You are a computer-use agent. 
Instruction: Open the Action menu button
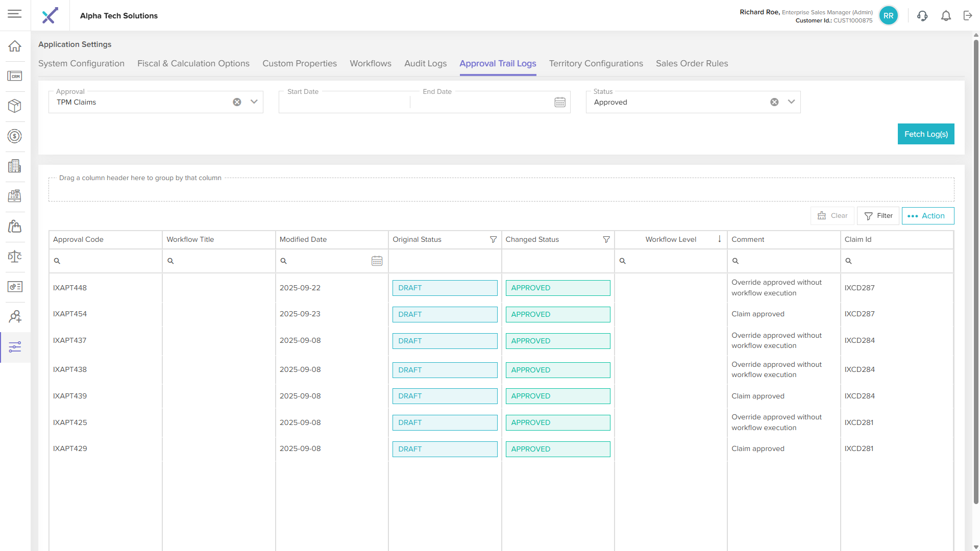click(x=927, y=216)
